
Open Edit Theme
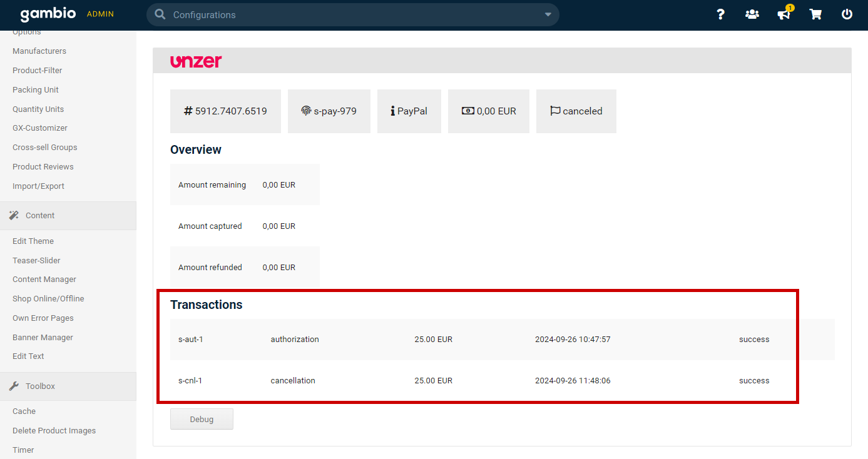(x=33, y=241)
